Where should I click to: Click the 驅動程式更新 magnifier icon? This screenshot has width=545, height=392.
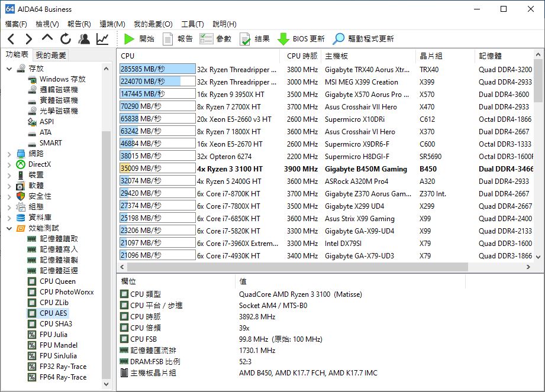coord(363,39)
